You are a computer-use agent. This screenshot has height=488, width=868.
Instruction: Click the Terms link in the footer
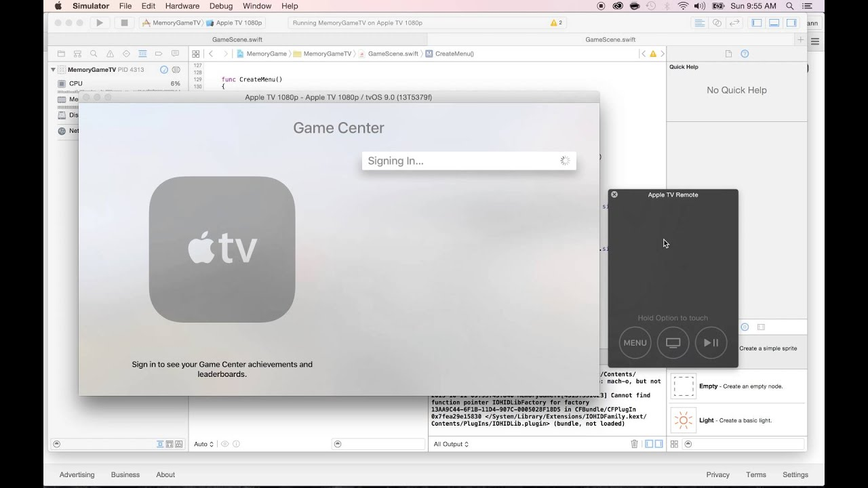point(756,474)
